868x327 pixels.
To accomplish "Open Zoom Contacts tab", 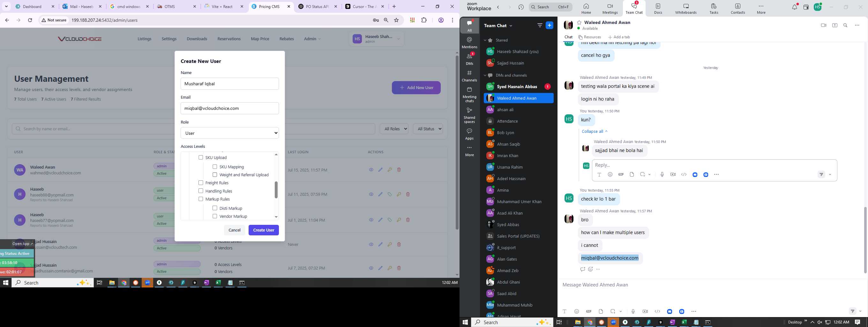I will point(737,8).
